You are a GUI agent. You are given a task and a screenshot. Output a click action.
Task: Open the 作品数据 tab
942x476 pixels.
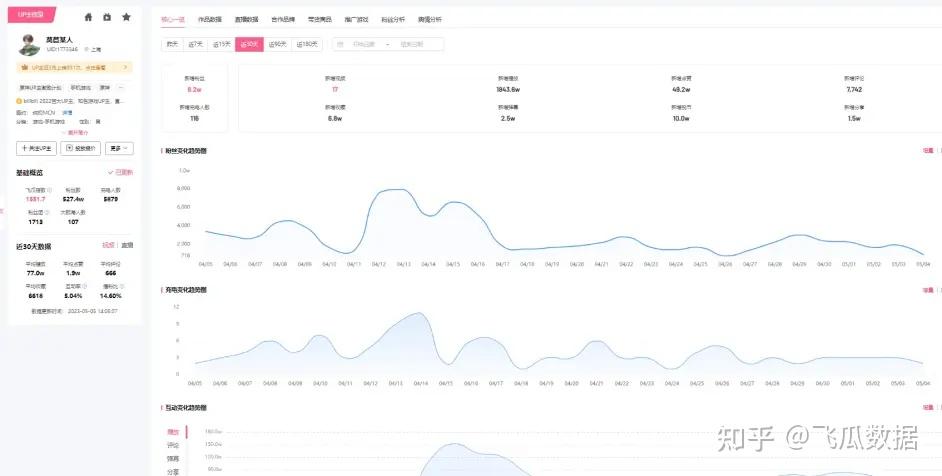(210, 19)
